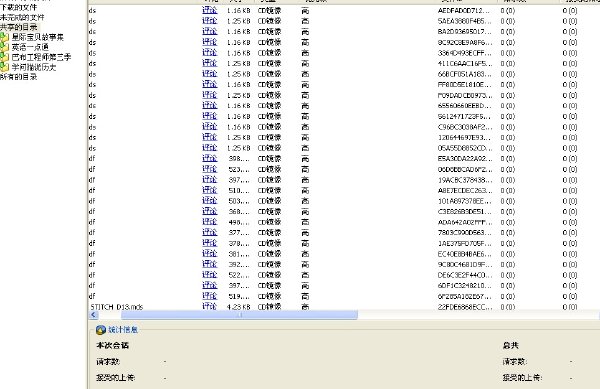Click the file ID EC40E8B4BAE6...

pos(465,254)
